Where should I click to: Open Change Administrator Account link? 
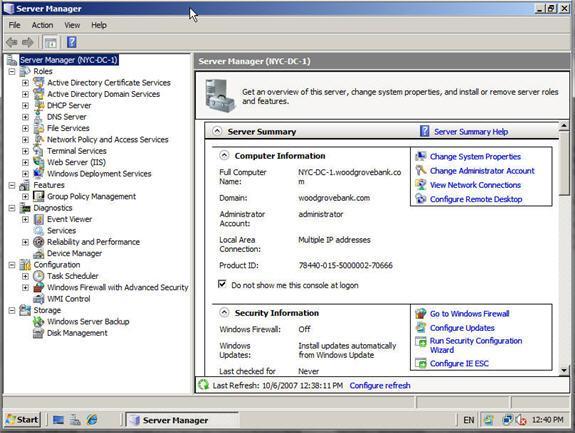(x=482, y=171)
